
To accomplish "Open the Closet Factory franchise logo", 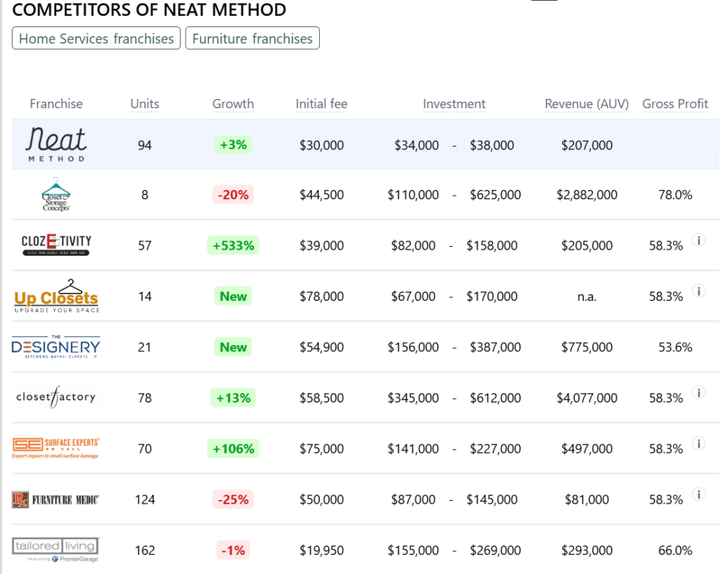I will click(x=55, y=398).
